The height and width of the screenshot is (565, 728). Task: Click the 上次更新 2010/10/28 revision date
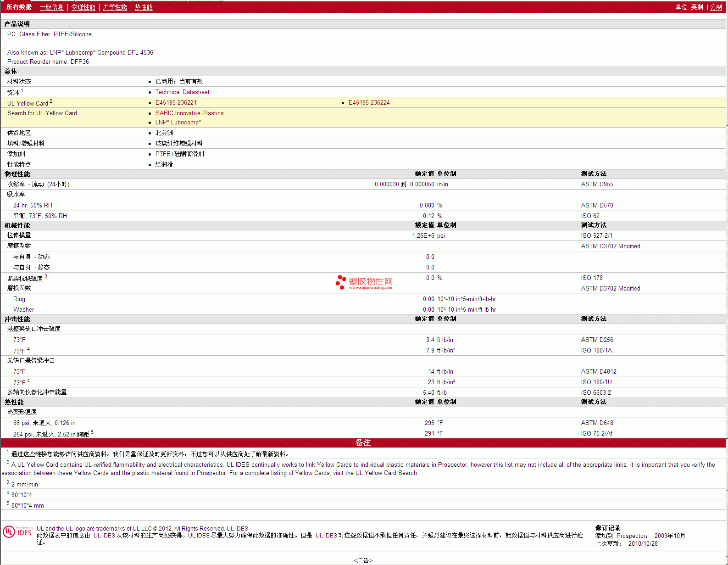[626, 544]
